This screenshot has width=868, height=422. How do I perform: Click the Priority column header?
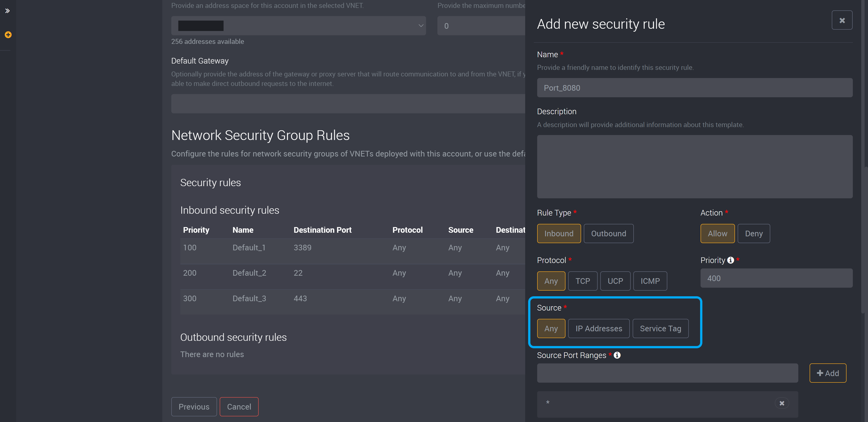point(196,230)
